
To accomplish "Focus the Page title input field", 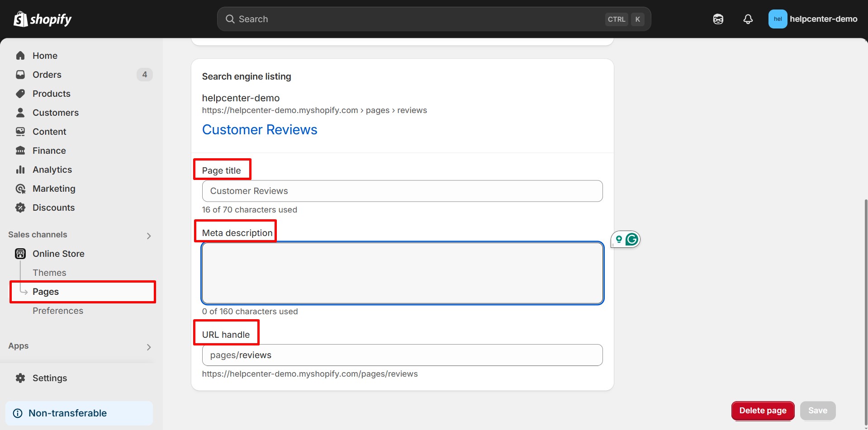I will click(402, 191).
